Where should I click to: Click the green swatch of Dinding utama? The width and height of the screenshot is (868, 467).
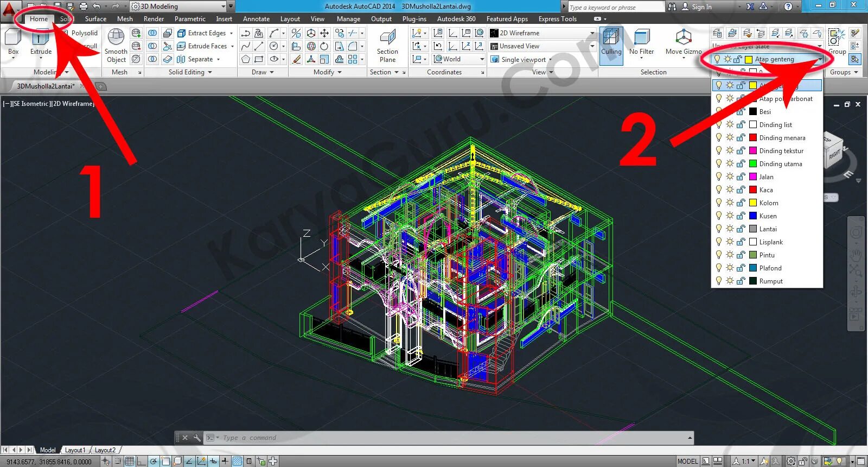753,163
